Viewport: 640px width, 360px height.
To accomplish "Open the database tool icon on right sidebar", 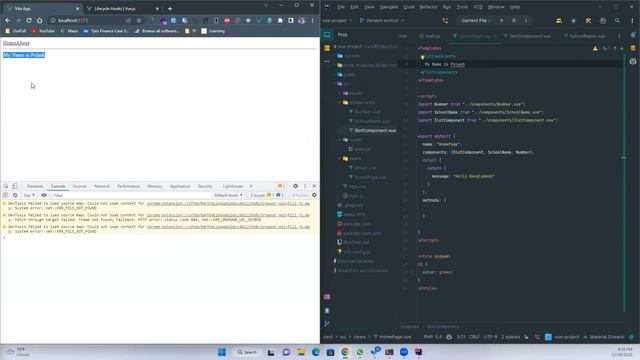I will click(x=633, y=48).
